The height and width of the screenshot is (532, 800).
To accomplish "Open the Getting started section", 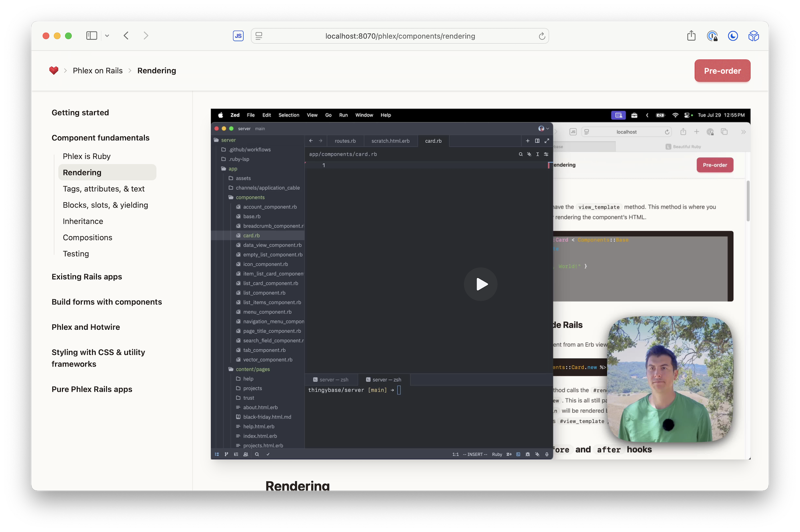I will [x=80, y=113].
